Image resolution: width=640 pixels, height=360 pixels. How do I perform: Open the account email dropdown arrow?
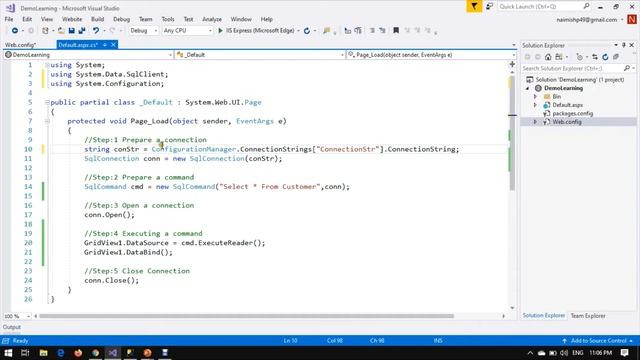(x=622, y=20)
